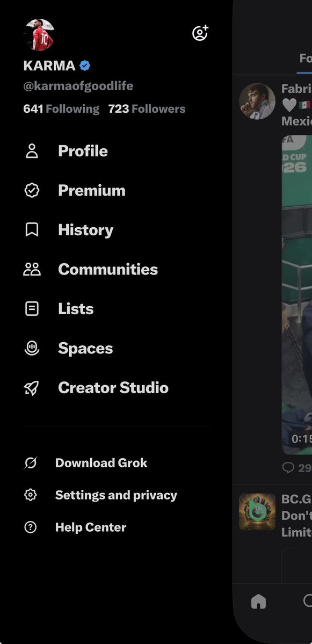This screenshot has width=312, height=644.
Task: Open the Profile menu item
Action: coord(83,151)
